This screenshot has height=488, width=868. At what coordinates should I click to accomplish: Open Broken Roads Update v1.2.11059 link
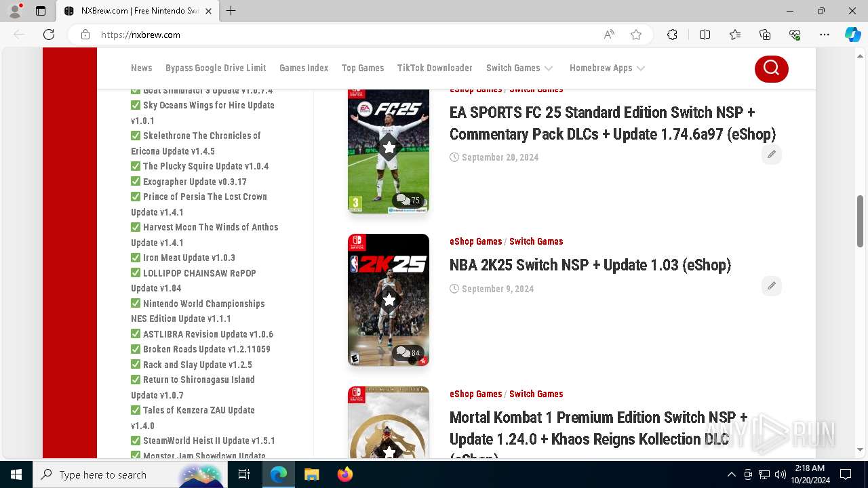point(207,349)
